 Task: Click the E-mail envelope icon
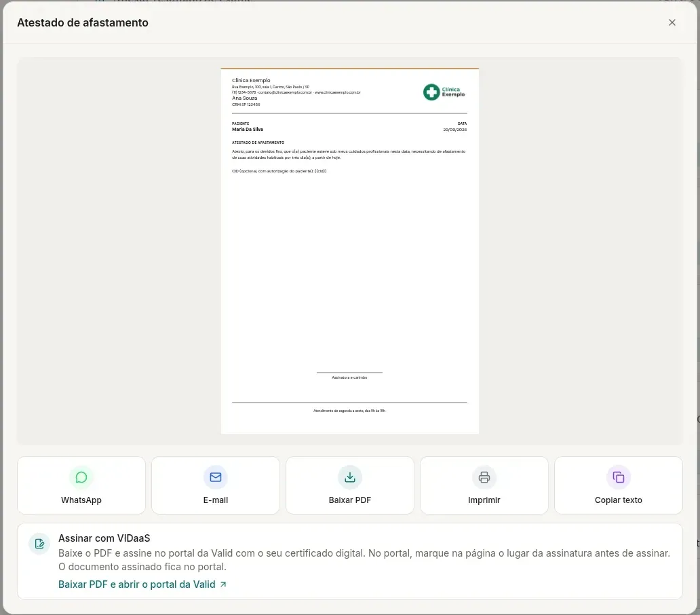coord(216,477)
